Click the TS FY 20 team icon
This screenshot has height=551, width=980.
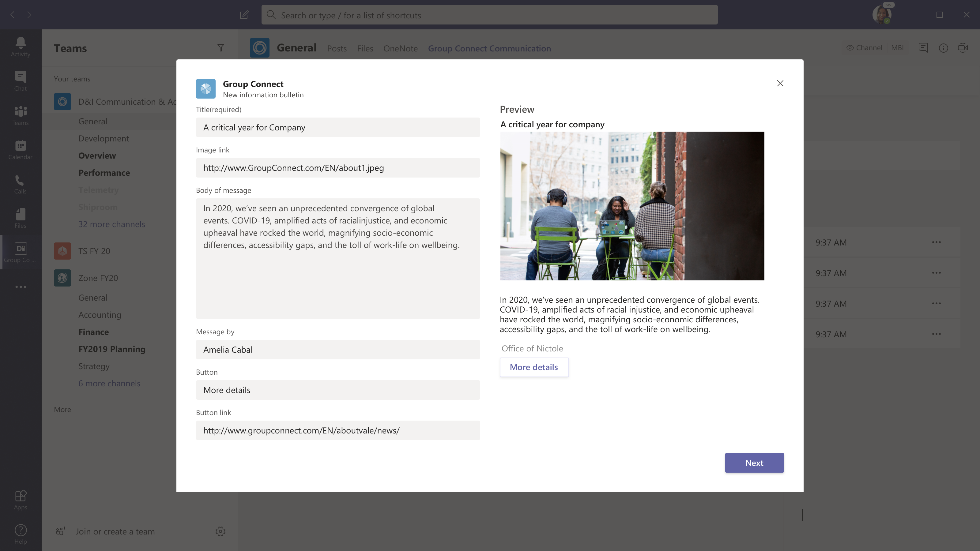[x=62, y=251]
